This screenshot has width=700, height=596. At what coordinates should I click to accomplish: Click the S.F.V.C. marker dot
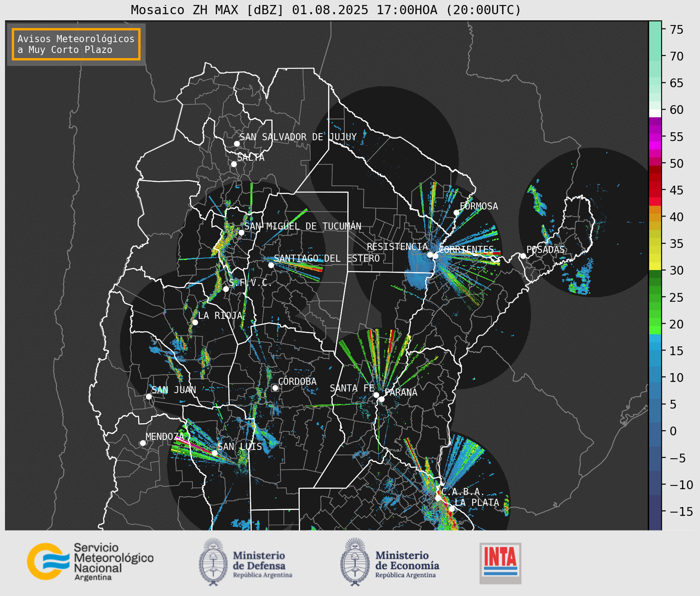point(226,289)
